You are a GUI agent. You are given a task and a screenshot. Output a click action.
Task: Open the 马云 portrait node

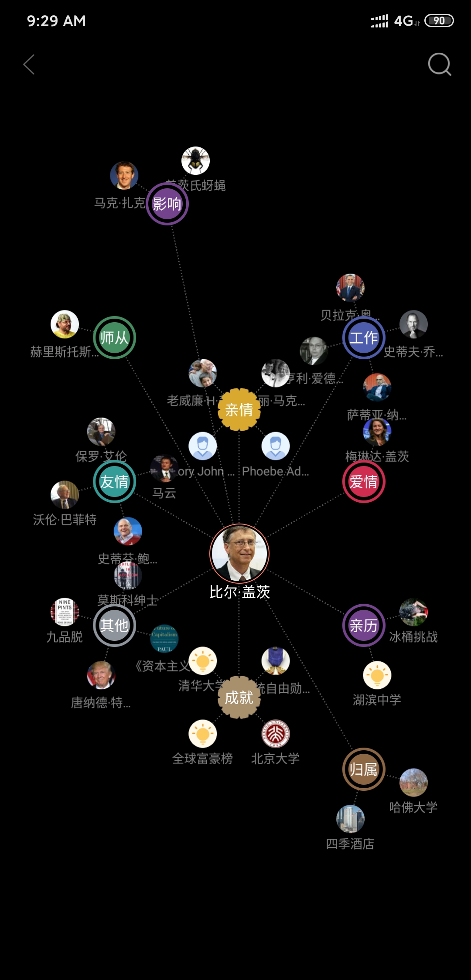tap(164, 469)
